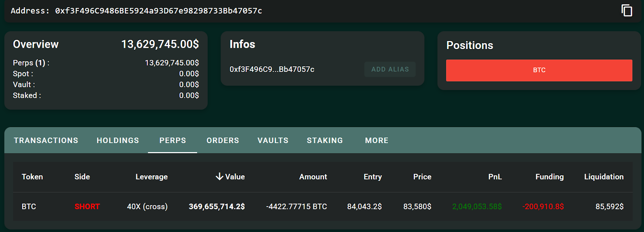
Task: Sort table by Leverage column header
Action: [x=151, y=177]
